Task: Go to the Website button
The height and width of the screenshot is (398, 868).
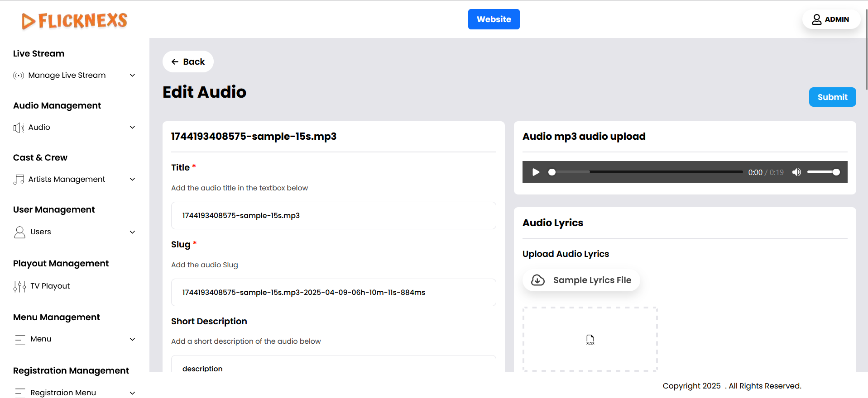Action: tap(494, 19)
